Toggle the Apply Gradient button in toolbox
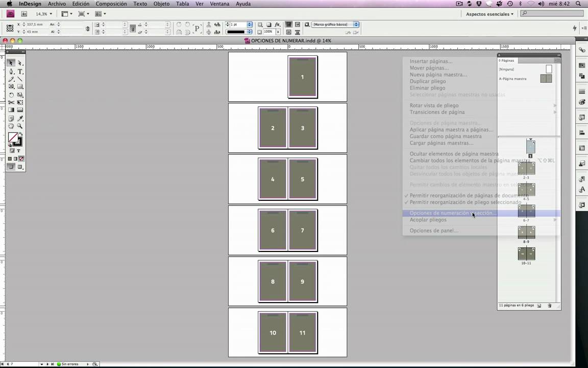The height and width of the screenshot is (368, 588). 15,158
